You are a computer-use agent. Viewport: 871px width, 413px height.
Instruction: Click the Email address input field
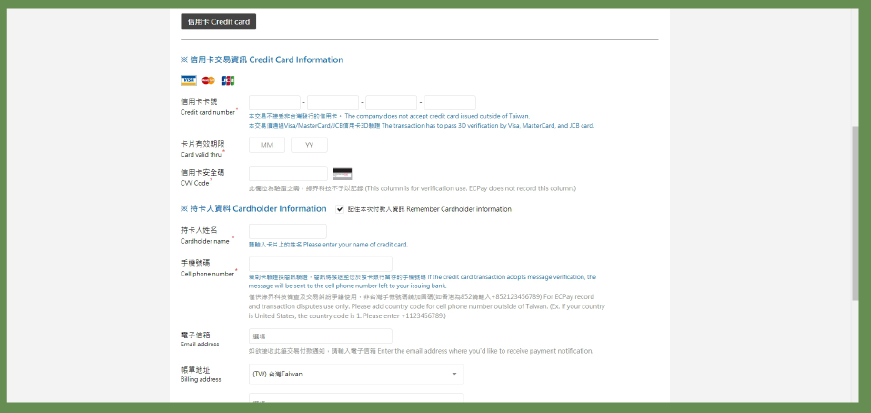pos(320,336)
